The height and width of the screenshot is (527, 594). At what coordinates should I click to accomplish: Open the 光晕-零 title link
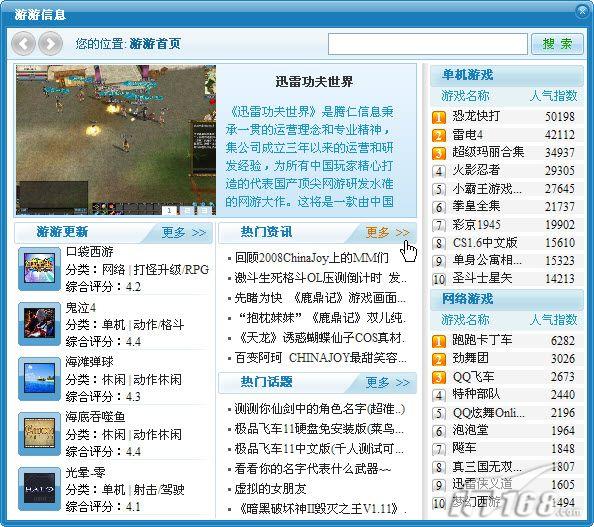(x=85, y=472)
